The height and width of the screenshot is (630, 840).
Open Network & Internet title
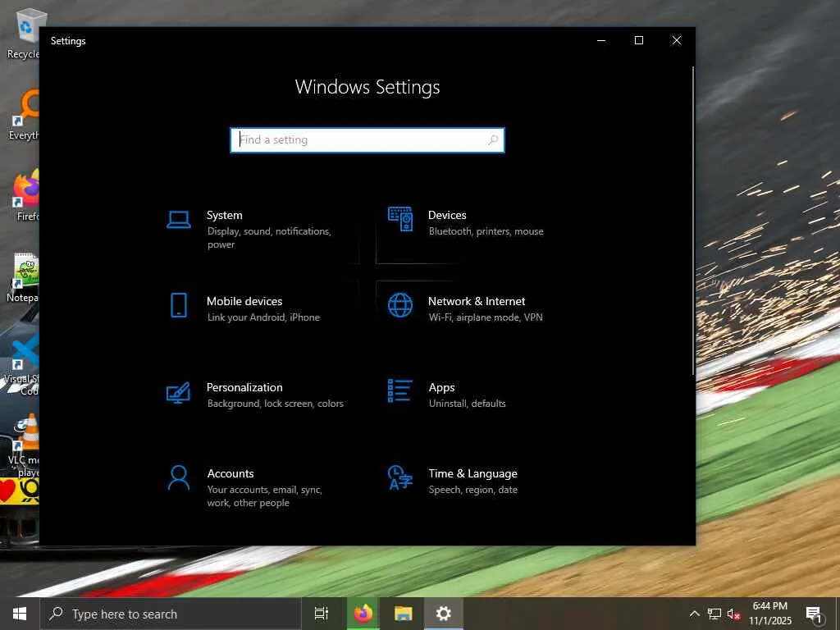point(477,301)
